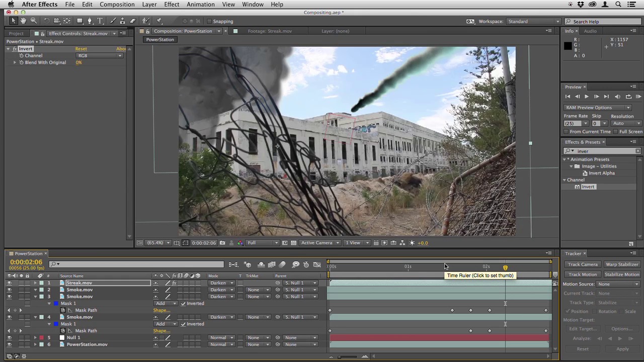Enable the Motion Blur timeline switch
644x362 pixels.
(282, 264)
